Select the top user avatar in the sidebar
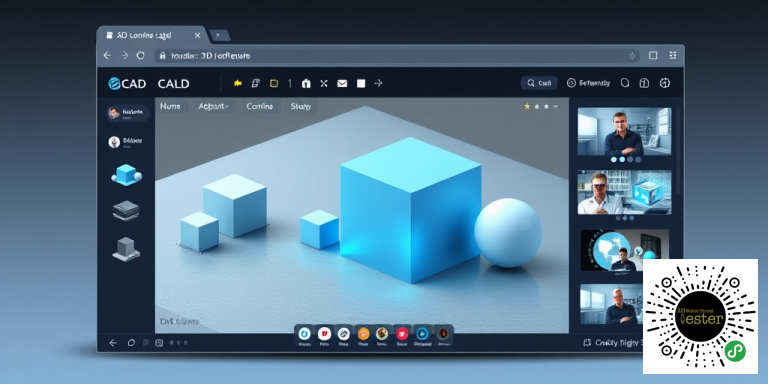Screen dimensions: 768x384 point(114,113)
